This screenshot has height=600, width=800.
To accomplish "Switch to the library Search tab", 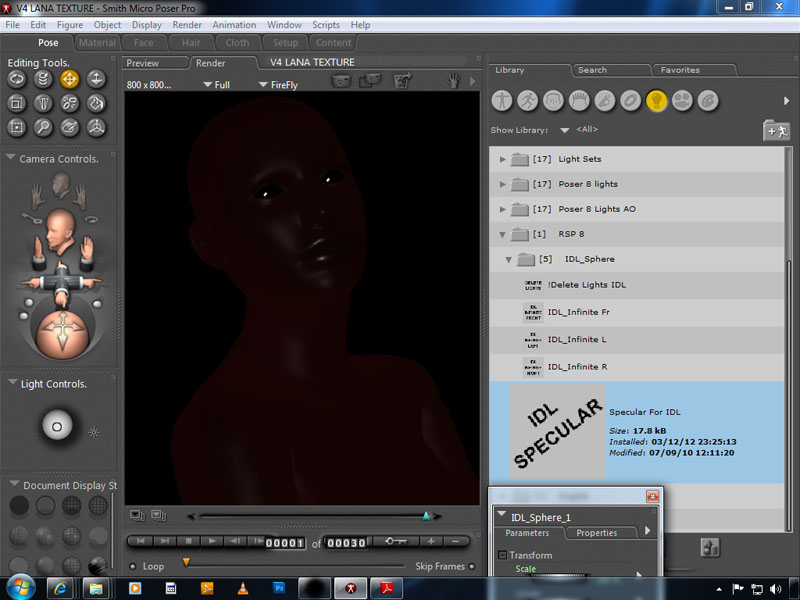I will pyautogui.click(x=611, y=70).
